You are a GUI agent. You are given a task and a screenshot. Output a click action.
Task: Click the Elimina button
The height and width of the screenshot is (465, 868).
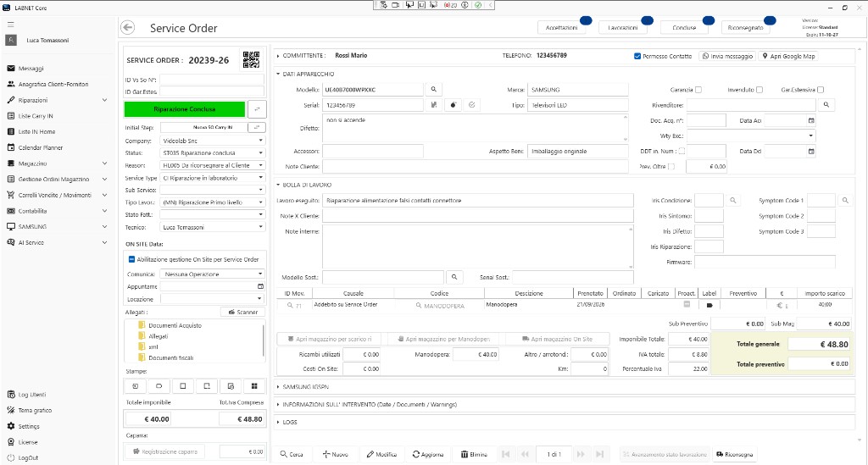coord(474,455)
